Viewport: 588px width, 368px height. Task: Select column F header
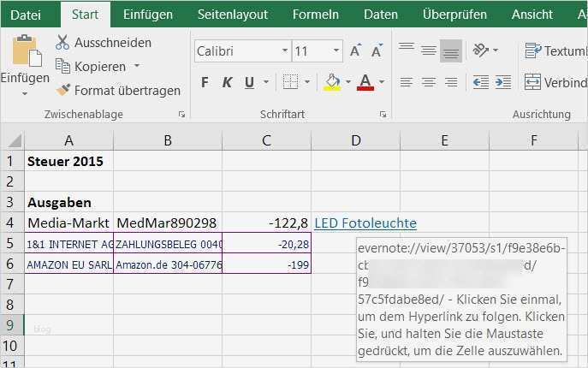click(x=533, y=140)
